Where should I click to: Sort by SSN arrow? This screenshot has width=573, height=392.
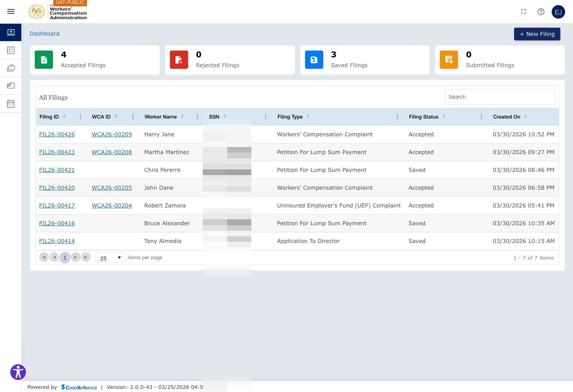pos(224,117)
